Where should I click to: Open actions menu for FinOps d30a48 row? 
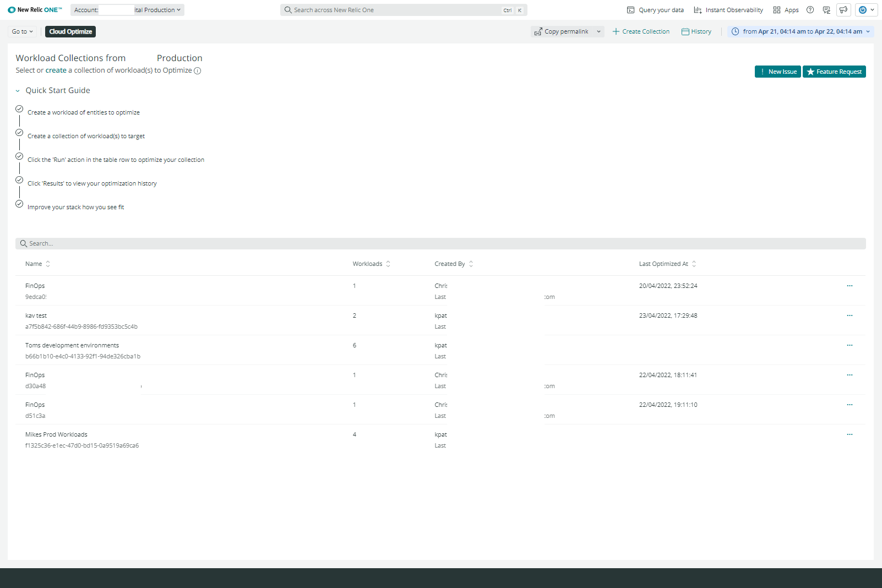pyautogui.click(x=850, y=375)
